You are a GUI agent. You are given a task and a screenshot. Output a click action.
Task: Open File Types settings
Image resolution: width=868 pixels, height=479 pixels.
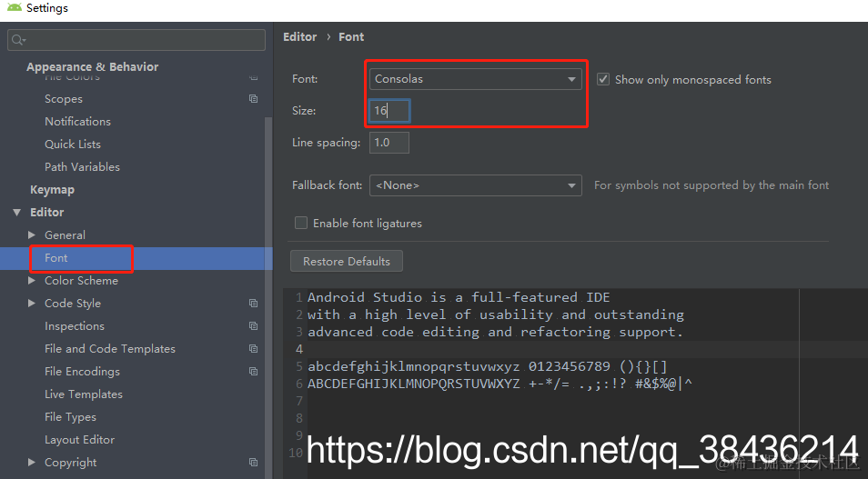tap(70, 417)
